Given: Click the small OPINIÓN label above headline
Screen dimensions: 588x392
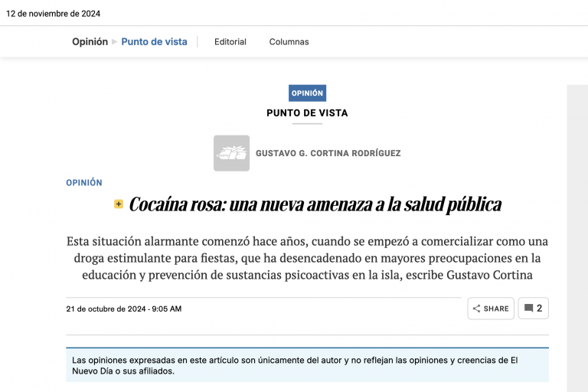Looking at the screenshot, I should 84,183.
